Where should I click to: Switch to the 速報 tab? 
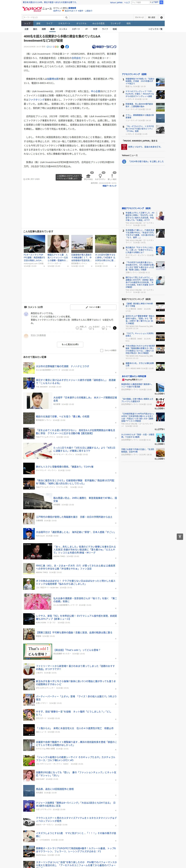[x=38, y=24]
